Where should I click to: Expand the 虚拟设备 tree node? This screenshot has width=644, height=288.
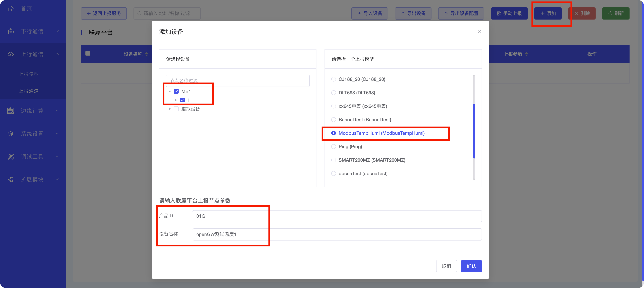(170, 109)
